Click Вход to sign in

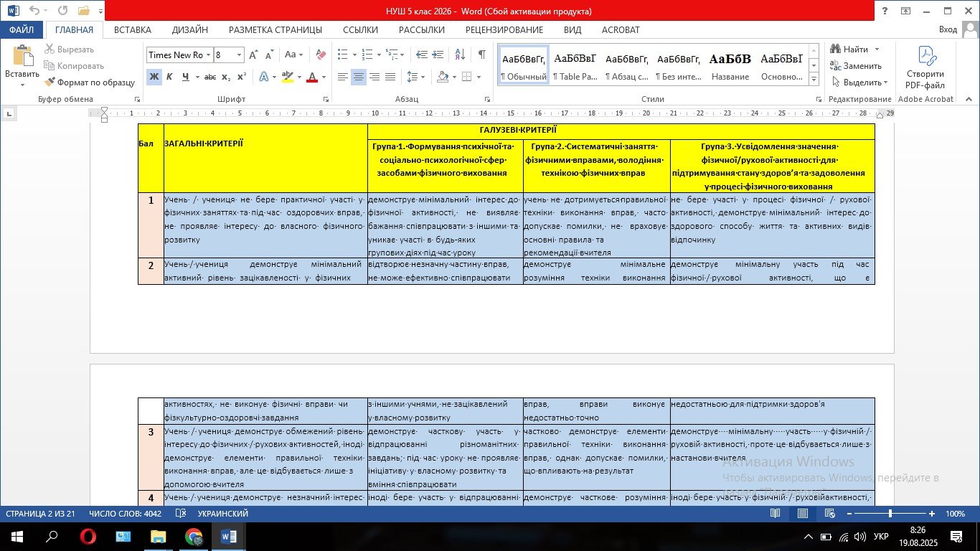[948, 29]
